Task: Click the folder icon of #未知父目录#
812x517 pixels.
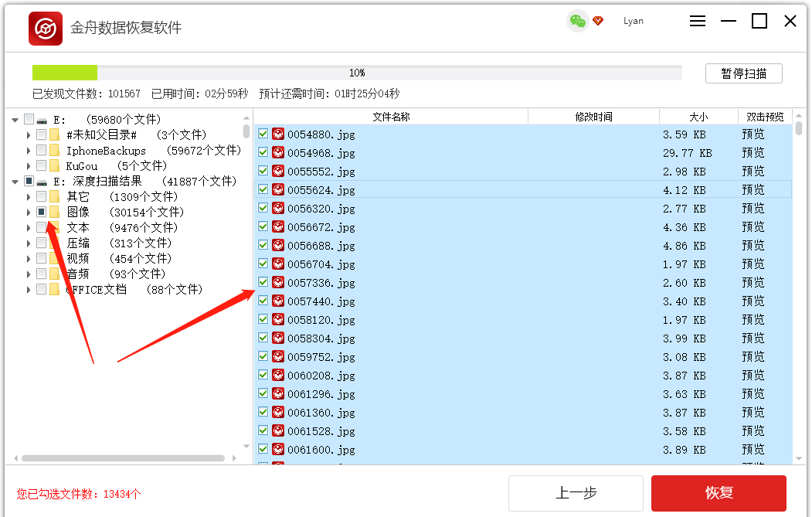Action: [x=54, y=134]
